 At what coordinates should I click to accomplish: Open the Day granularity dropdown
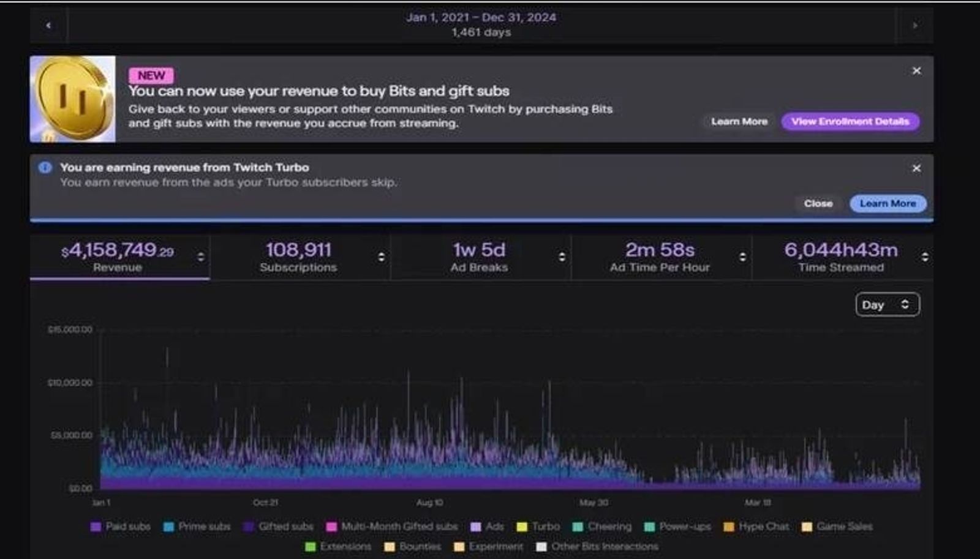[x=887, y=305]
